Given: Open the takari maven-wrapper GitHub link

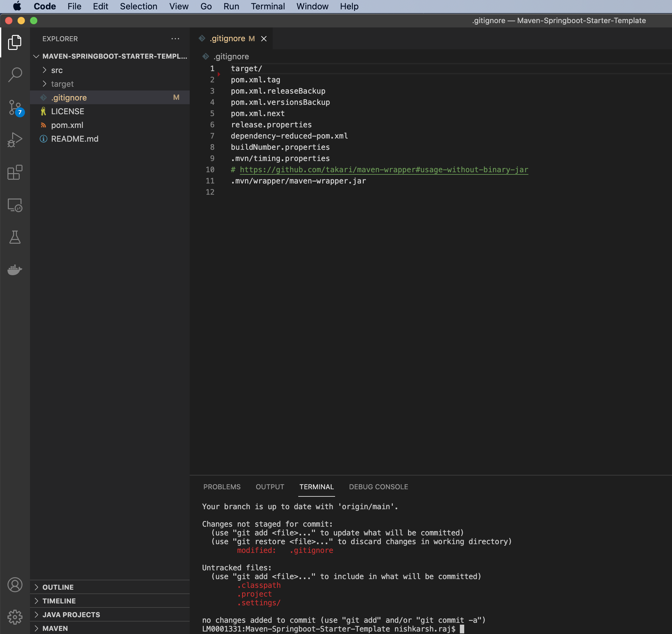Looking at the screenshot, I should pos(383,170).
